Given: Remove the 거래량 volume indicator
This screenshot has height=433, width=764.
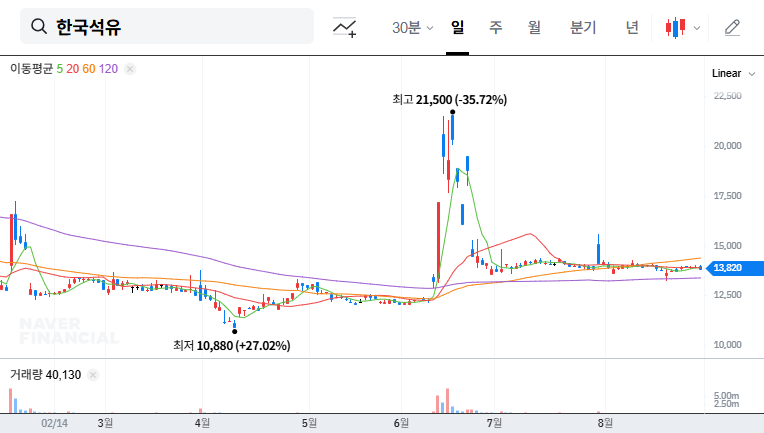Looking at the screenshot, I should 93,375.
